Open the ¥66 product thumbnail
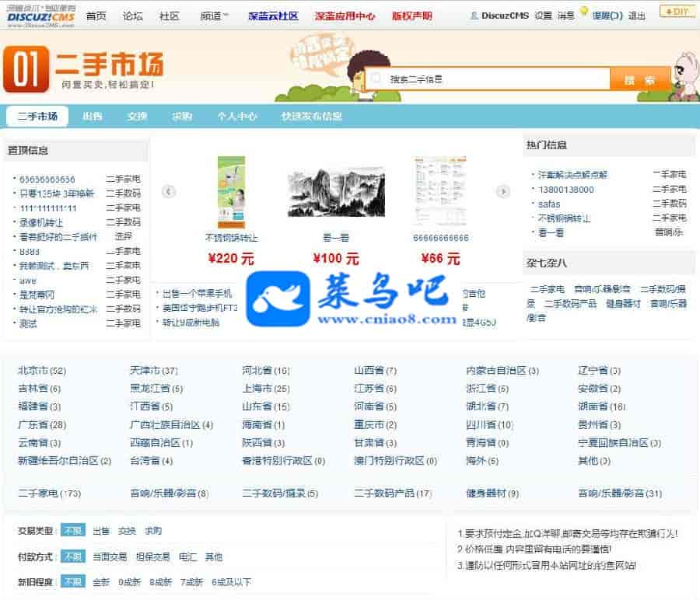 [441, 192]
